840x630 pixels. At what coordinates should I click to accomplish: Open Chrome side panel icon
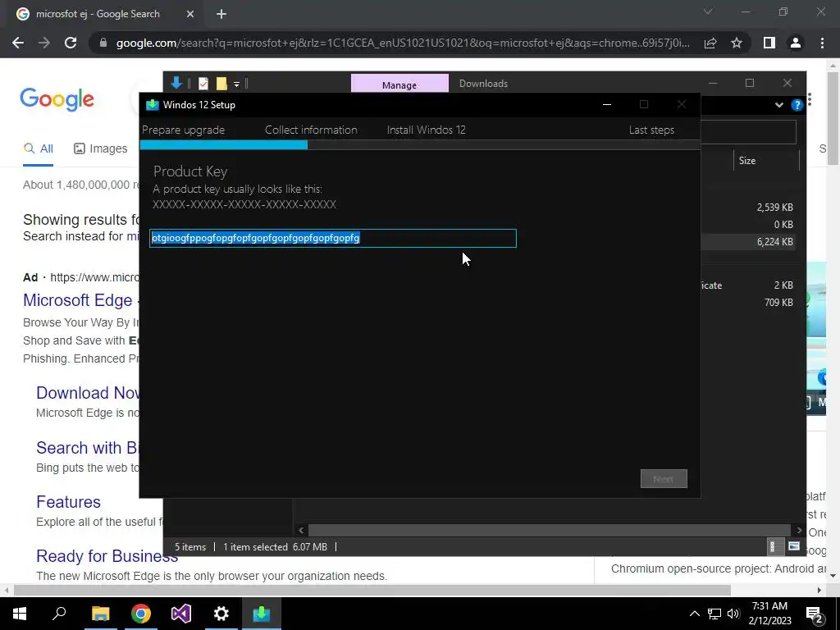coord(769,43)
